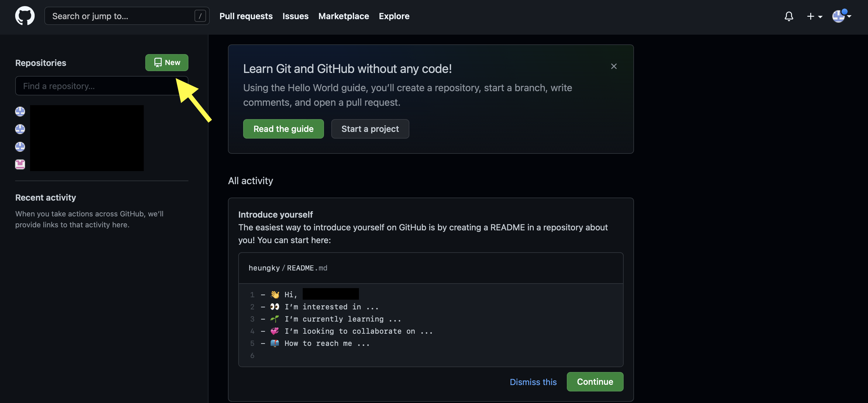Click the "I'm looking to collaborate on ..." line

[346, 331]
